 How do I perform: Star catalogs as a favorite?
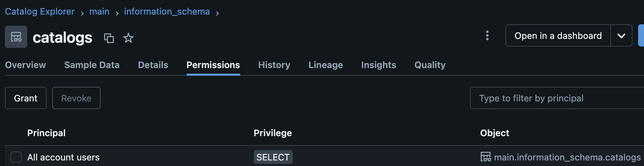pyautogui.click(x=128, y=38)
